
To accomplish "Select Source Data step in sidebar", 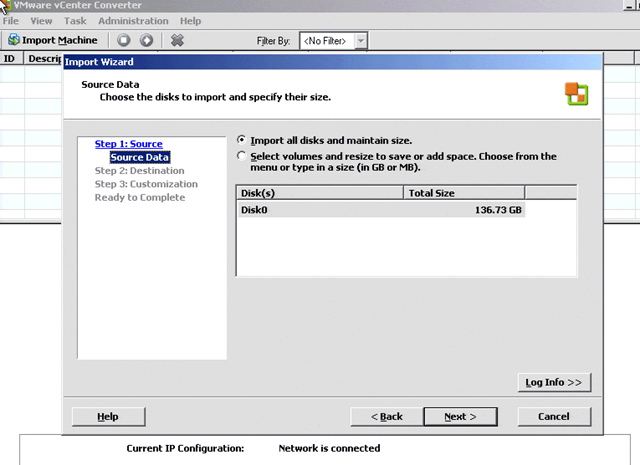I will click(140, 157).
